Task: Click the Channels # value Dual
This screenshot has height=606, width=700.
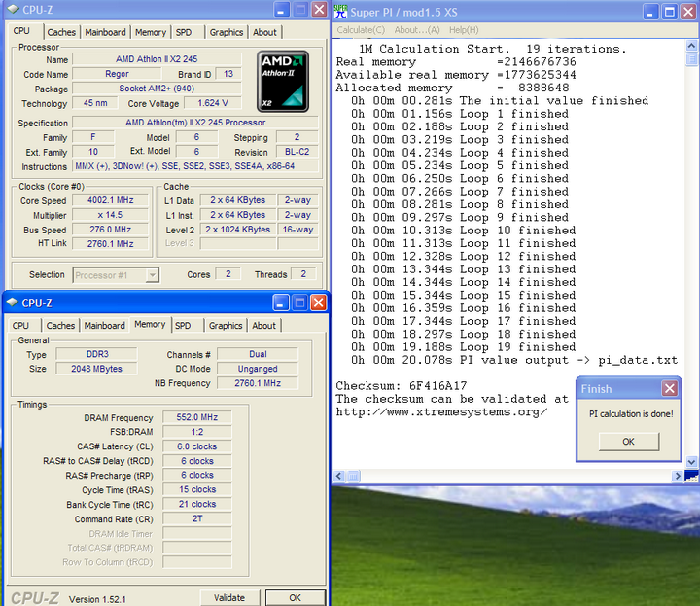Action: [x=258, y=354]
